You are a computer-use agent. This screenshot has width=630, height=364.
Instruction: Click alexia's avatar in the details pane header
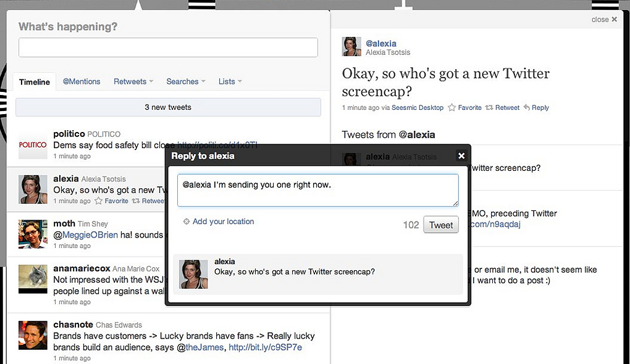[352, 47]
